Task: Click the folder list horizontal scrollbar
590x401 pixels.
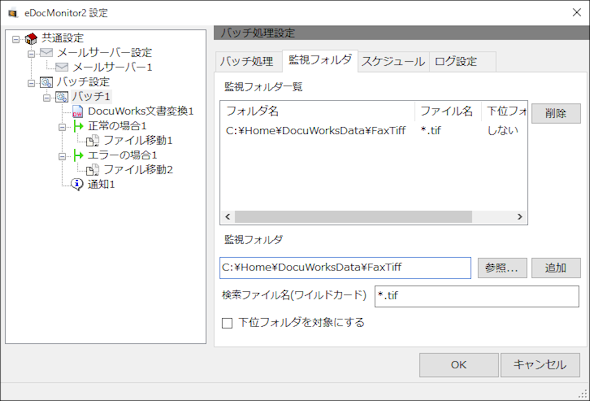Action: 374,217
